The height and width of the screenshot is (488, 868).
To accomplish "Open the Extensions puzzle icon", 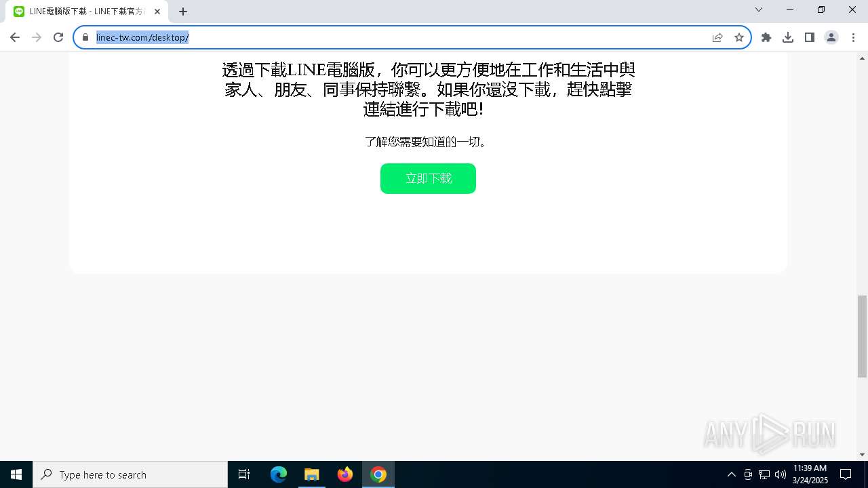I will (766, 37).
